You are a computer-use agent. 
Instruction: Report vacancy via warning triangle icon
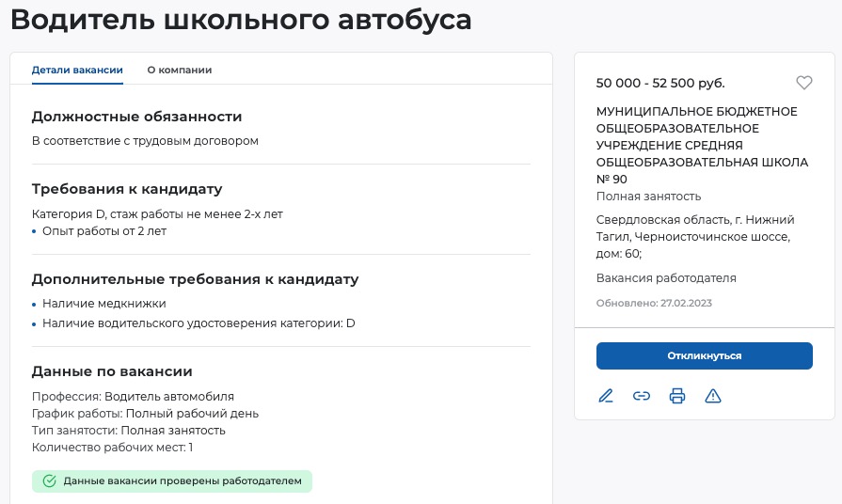[x=713, y=396]
